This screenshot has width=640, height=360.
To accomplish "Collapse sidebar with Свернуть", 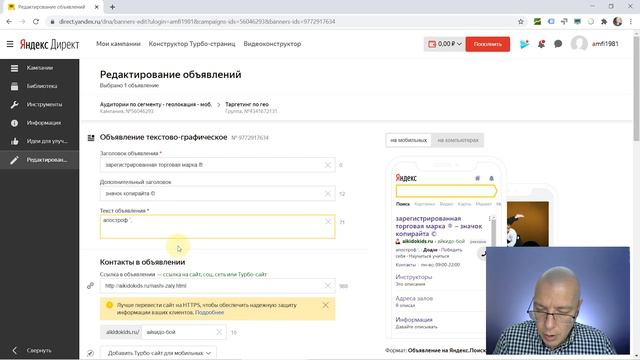I will click(33, 350).
